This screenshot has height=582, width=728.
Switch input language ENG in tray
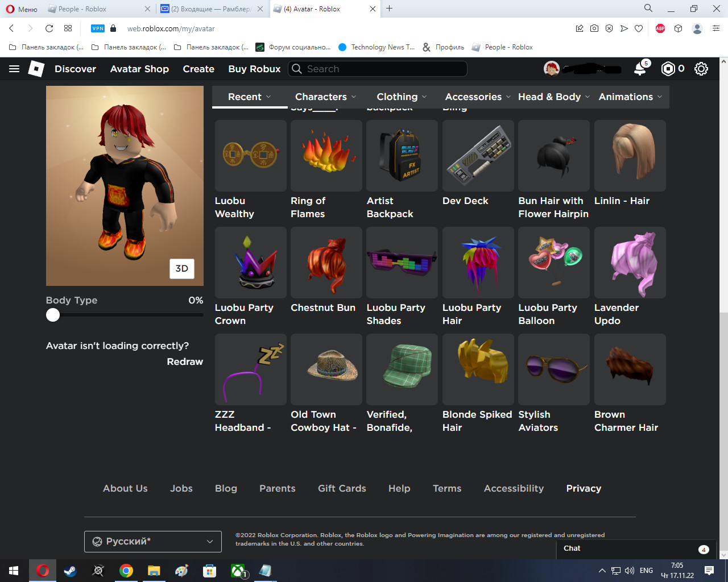point(646,571)
